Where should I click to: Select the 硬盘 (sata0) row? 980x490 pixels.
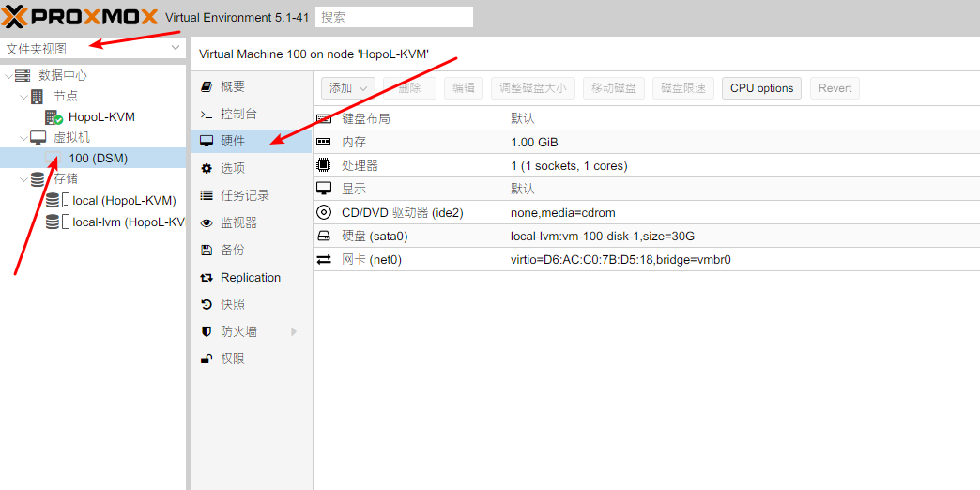[646, 237]
